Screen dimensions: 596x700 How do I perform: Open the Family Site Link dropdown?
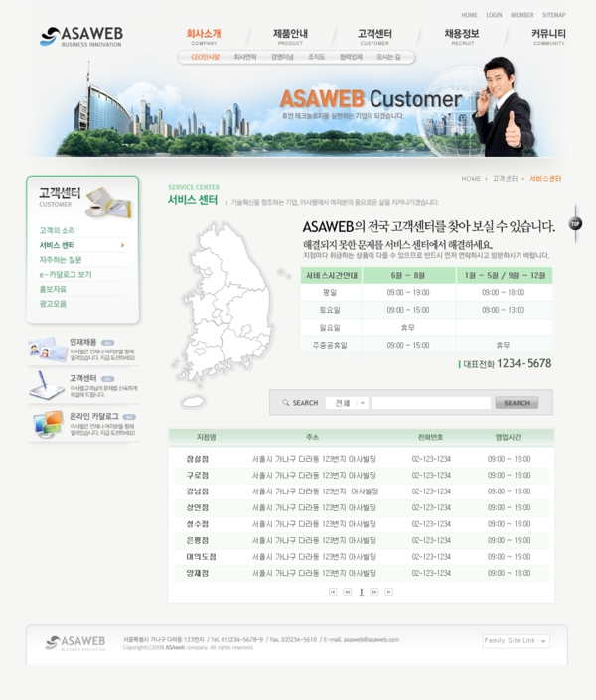pyautogui.click(x=516, y=641)
